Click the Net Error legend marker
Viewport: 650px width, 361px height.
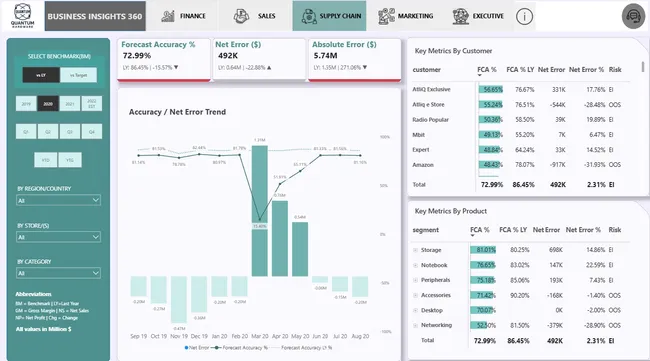(186, 348)
